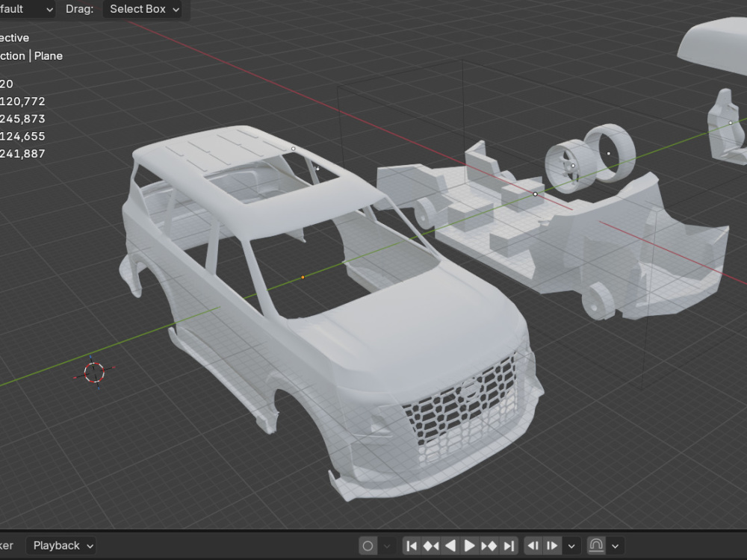Image resolution: width=747 pixels, height=560 pixels.
Task: Click the statistic value 241,887
Action: [22, 153]
